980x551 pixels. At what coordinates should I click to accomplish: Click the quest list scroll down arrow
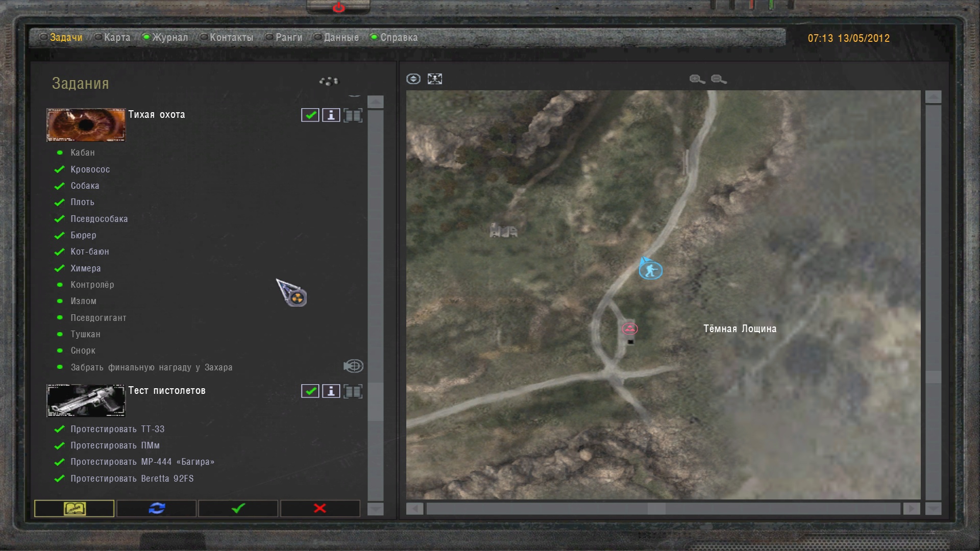click(x=375, y=509)
